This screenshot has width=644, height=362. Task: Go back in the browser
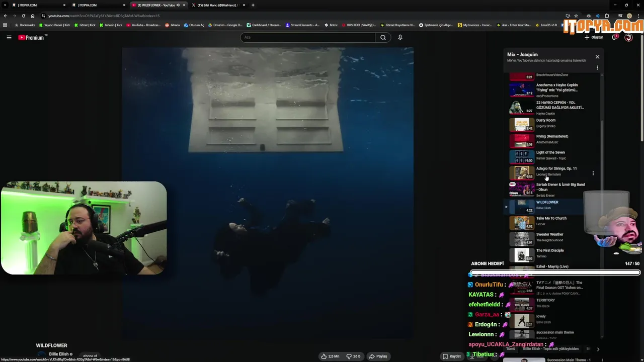click(6, 16)
